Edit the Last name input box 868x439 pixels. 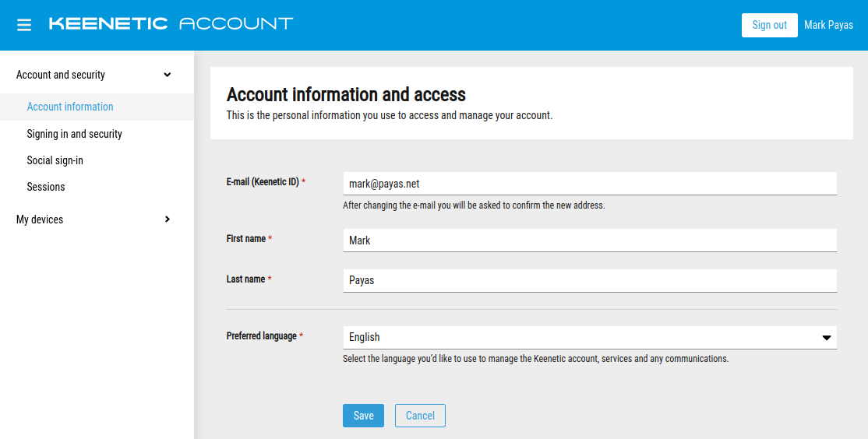pos(589,280)
